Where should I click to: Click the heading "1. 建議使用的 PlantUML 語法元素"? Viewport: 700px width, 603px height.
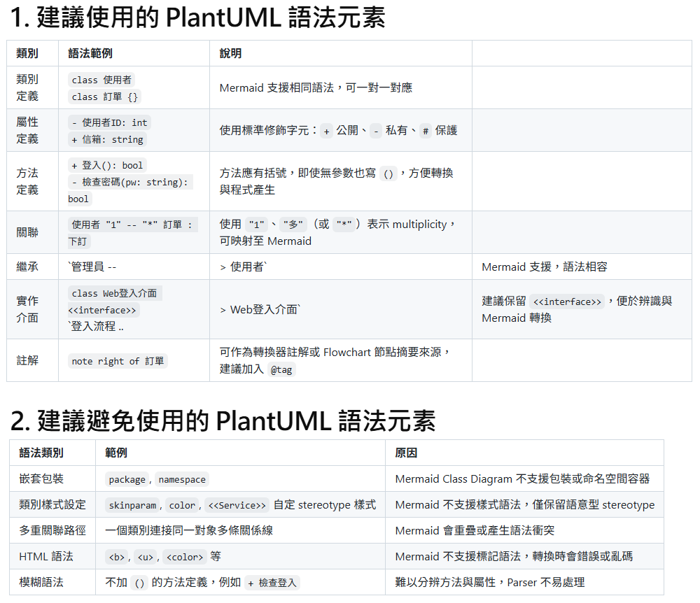(x=197, y=18)
